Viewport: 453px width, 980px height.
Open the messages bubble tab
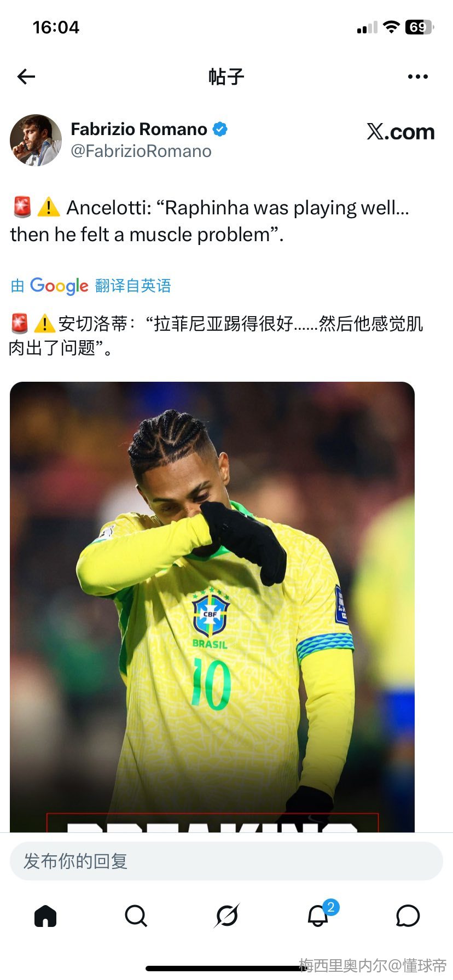(x=408, y=915)
